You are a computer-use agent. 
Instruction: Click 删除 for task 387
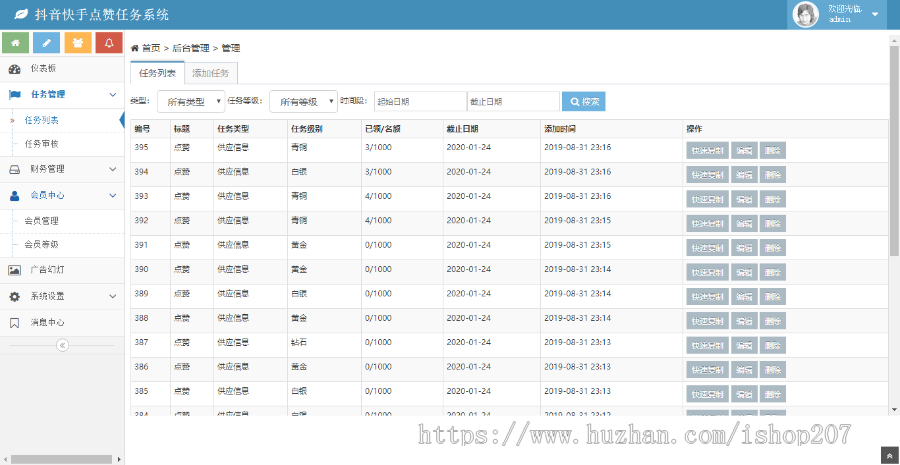point(773,346)
